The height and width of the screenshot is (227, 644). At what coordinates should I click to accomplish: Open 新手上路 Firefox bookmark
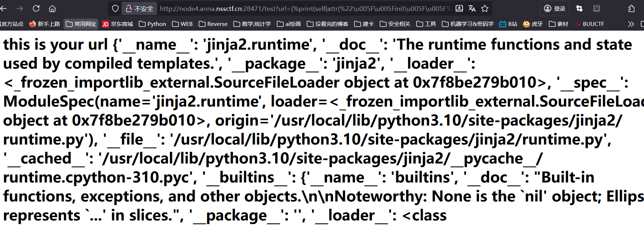coord(45,24)
